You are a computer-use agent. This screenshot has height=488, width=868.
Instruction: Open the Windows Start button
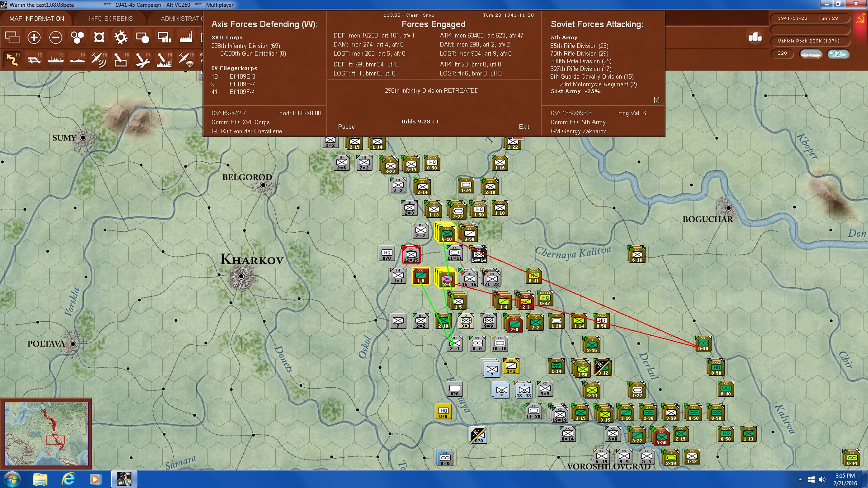click(x=12, y=479)
